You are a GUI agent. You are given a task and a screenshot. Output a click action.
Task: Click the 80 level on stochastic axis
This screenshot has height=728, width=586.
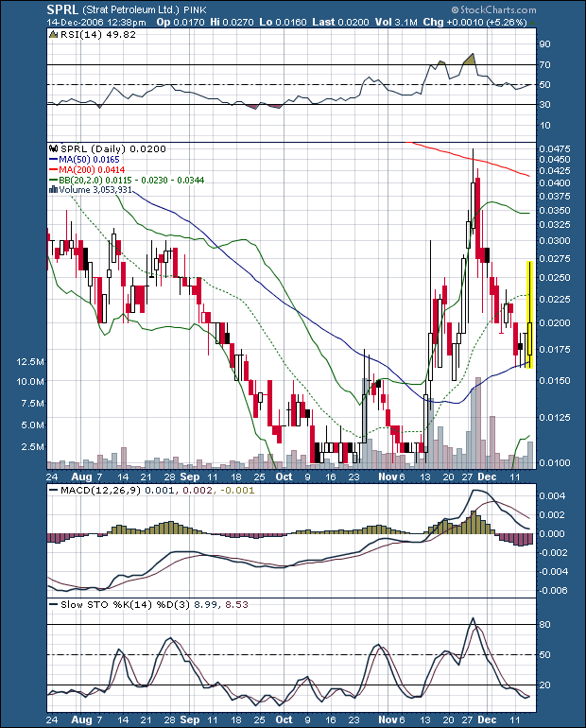tap(544, 625)
